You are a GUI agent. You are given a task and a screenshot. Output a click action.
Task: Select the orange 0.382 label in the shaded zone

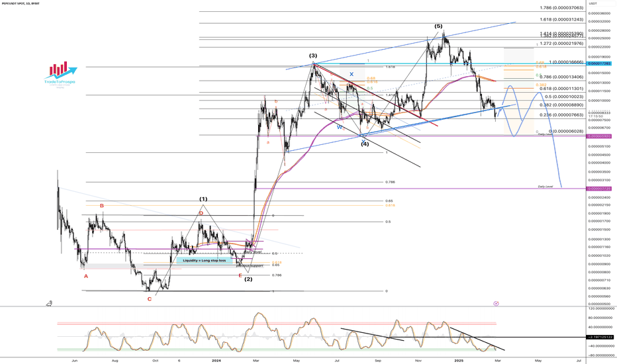[x=540, y=85]
